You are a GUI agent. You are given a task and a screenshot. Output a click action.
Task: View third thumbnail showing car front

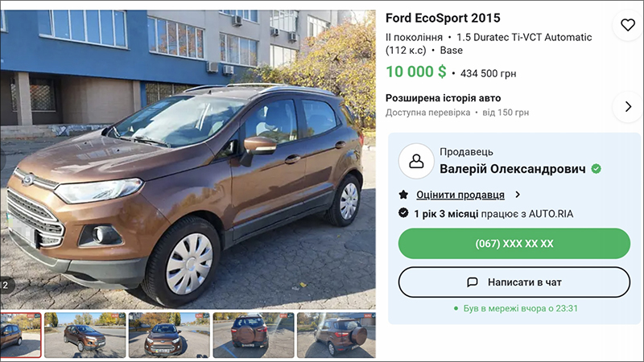(x=169, y=335)
